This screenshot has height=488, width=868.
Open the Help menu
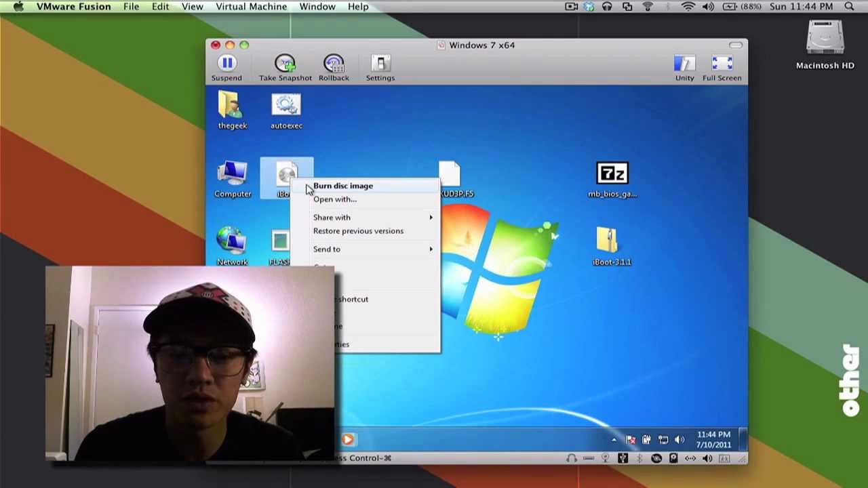(x=358, y=7)
